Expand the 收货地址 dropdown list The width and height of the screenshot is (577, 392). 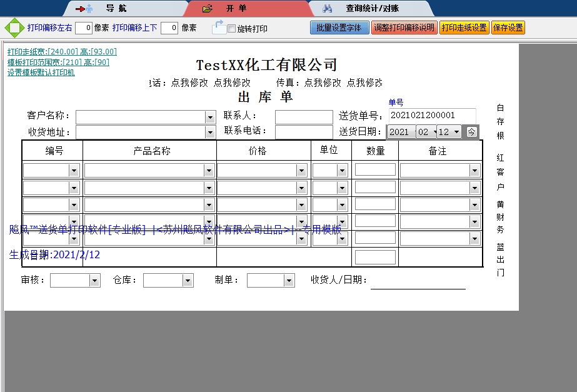(211, 132)
